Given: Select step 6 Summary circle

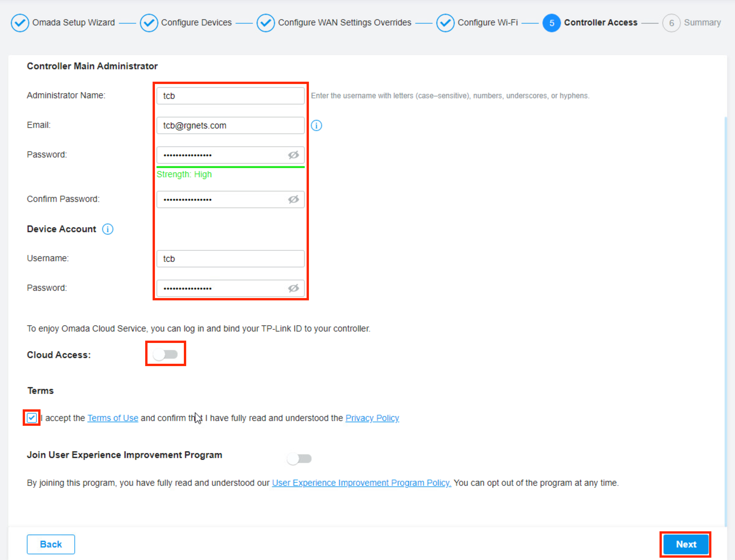Looking at the screenshot, I should tap(671, 23).
